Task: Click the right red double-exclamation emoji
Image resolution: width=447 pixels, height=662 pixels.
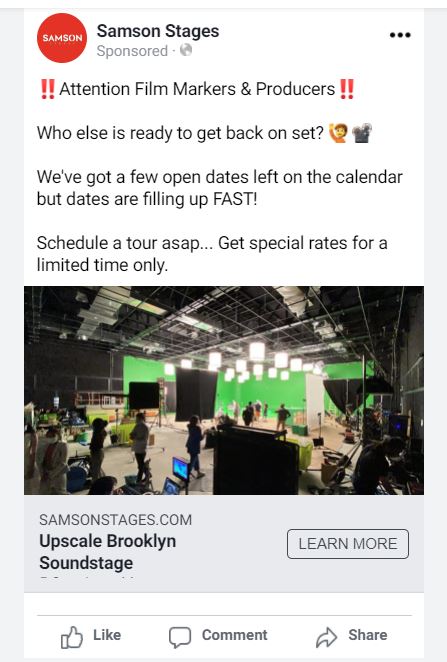Action: point(347,89)
